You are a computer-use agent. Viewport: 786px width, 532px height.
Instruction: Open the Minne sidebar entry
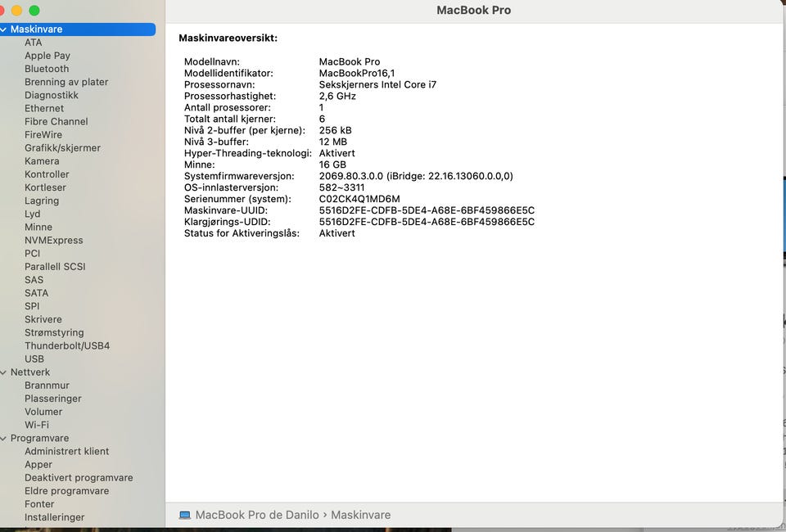click(x=38, y=227)
